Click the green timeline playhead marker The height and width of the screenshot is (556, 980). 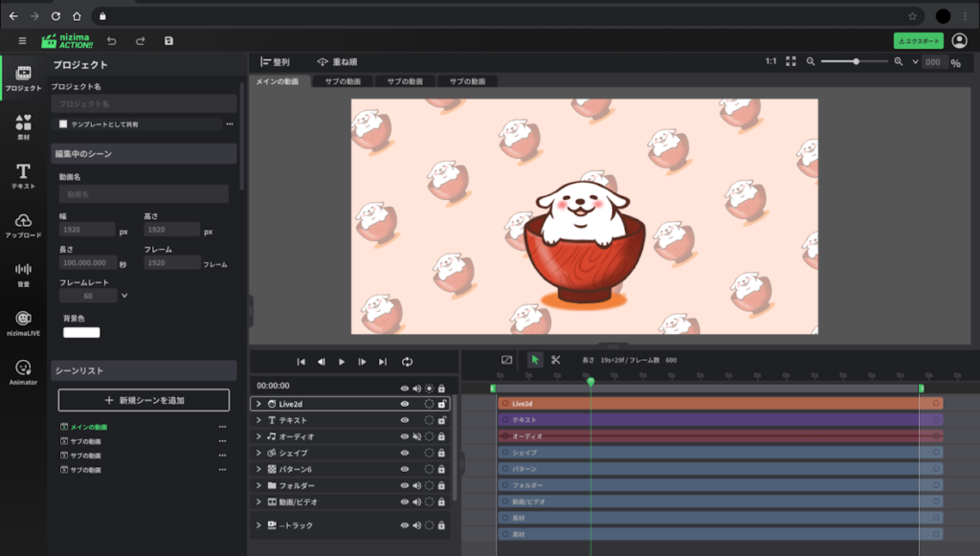click(590, 381)
